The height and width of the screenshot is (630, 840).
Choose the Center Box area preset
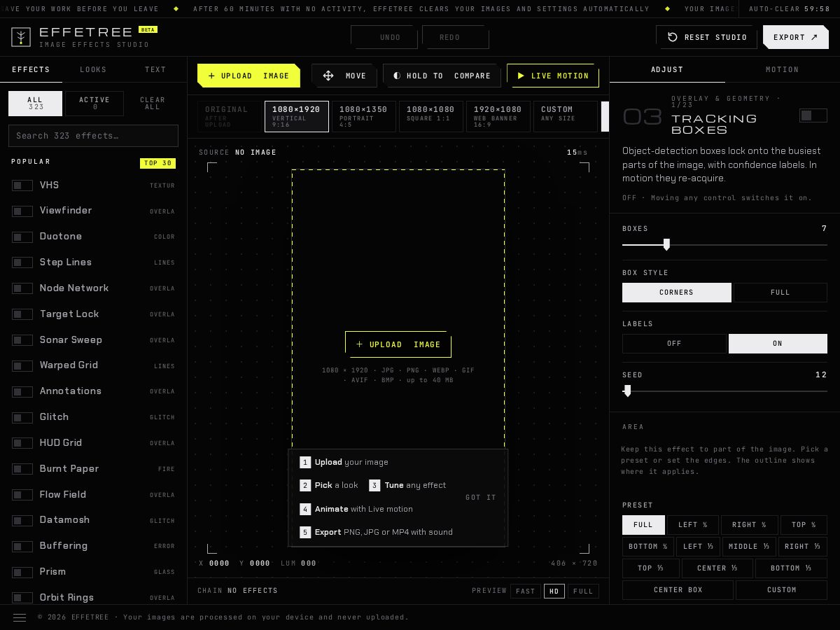678,590
